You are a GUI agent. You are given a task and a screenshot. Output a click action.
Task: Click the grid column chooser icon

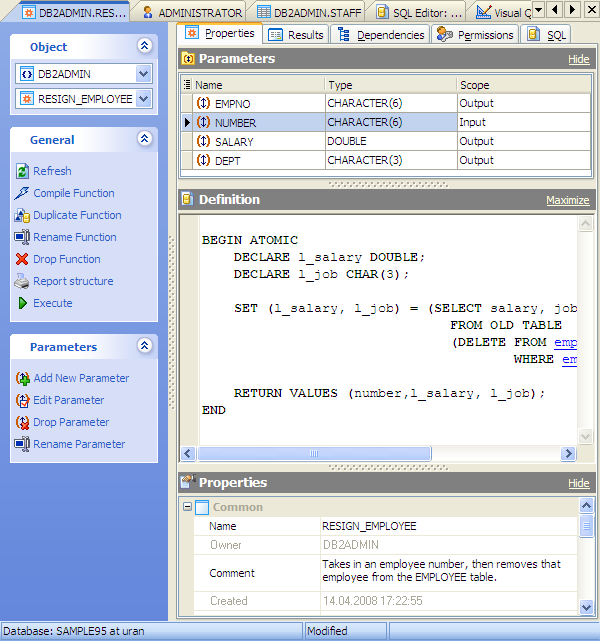(187, 85)
